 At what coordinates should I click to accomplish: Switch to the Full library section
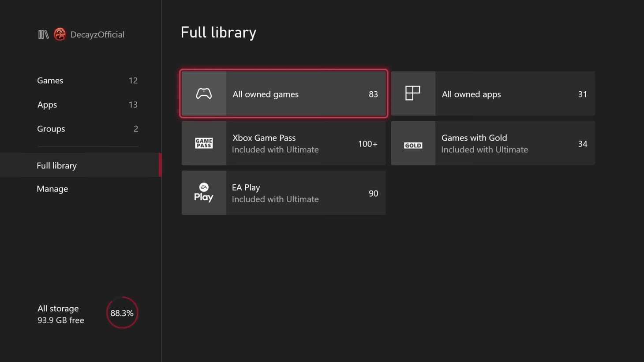pyautogui.click(x=56, y=165)
